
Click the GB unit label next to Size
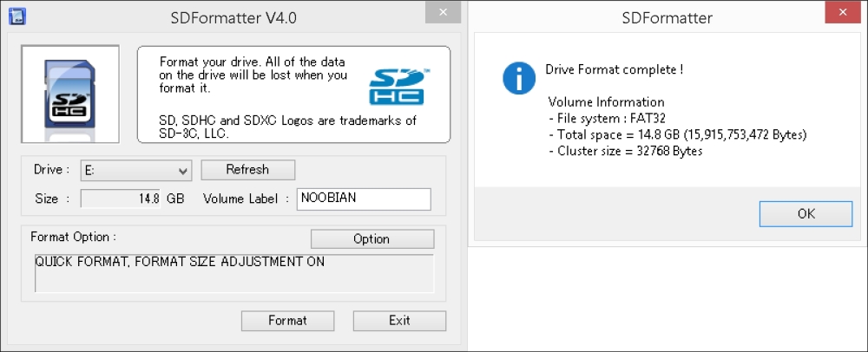(175, 199)
